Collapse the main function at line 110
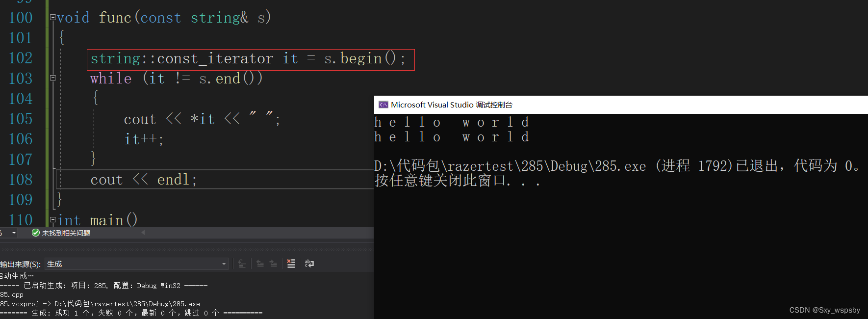868x319 pixels. click(x=53, y=220)
